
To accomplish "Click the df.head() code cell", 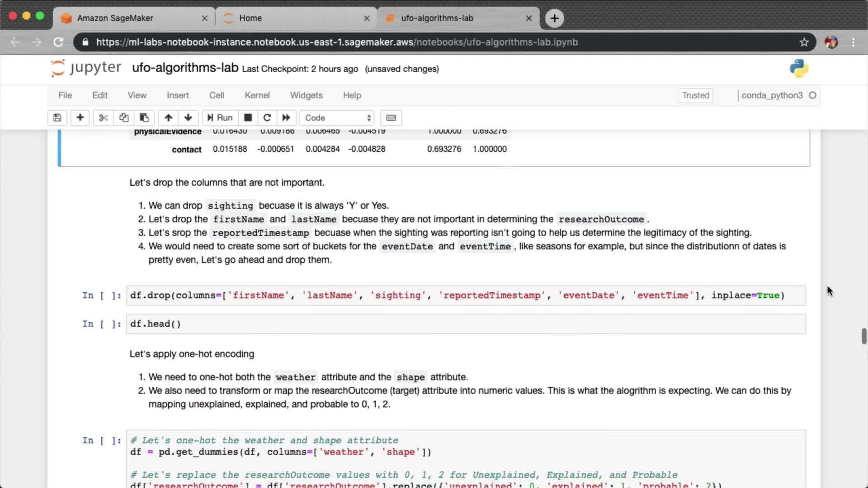I will [466, 324].
